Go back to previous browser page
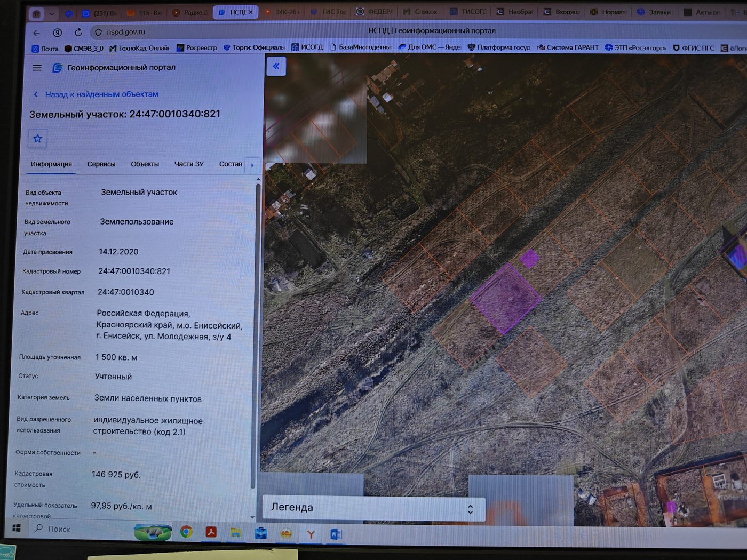This screenshot has width=747, height=560. 36,33
